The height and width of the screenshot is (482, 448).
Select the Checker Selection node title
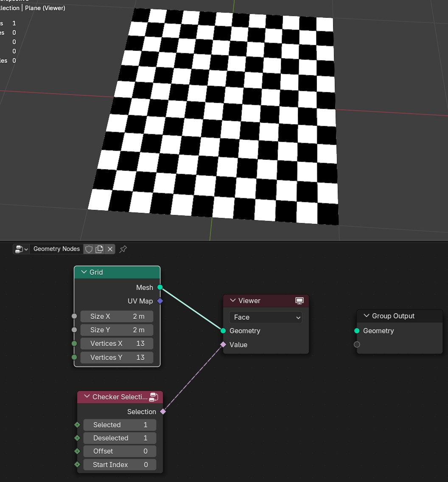(120, 397)
